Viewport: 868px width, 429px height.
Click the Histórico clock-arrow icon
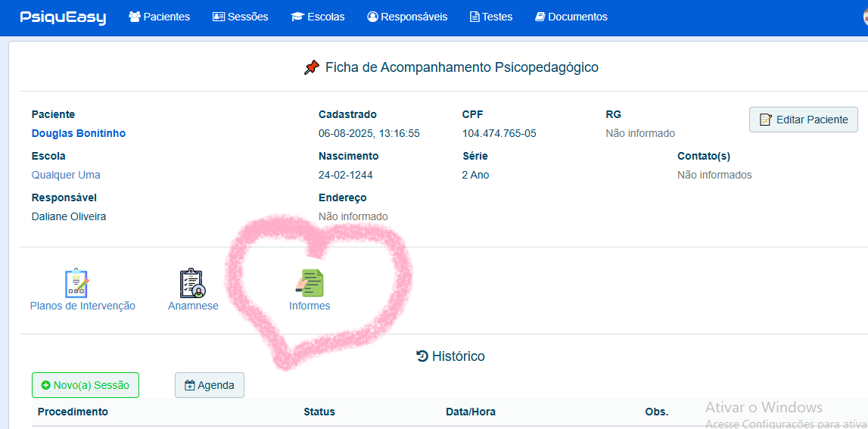click(422, 356)
